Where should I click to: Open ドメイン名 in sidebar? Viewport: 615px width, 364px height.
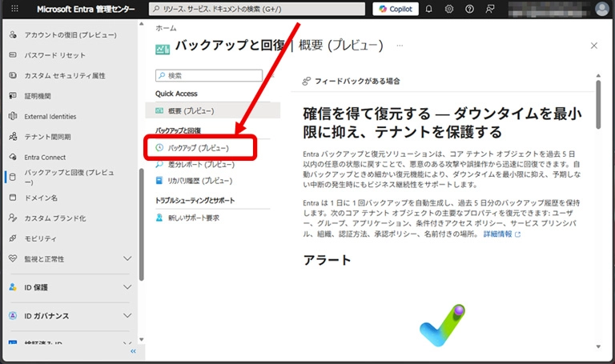pyautogui.click(x=41, y=198)
